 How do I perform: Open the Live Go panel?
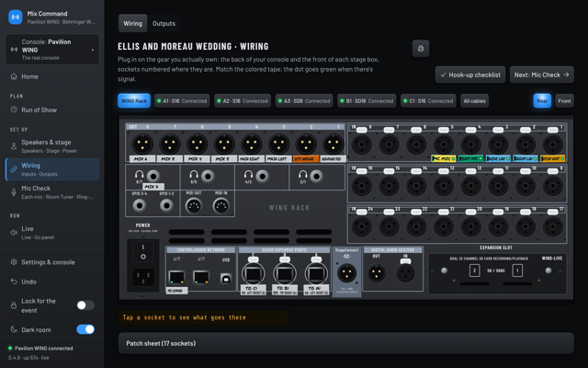click(x=52, y=233)
